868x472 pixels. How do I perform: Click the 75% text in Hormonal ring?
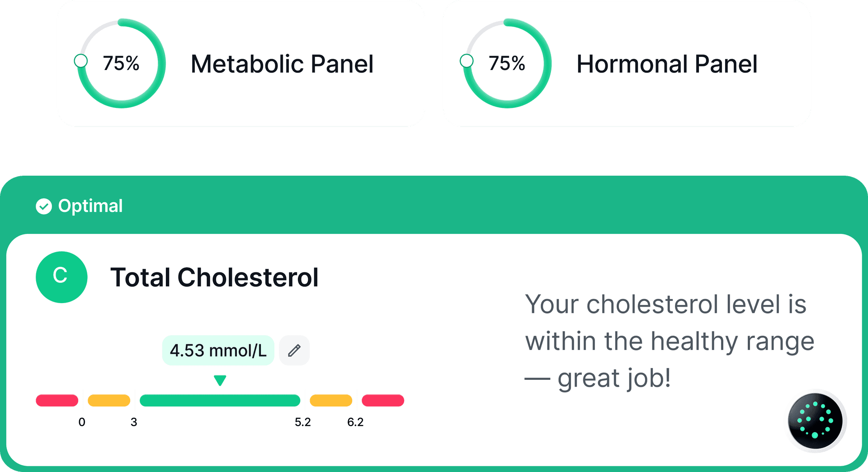coord(507,63)
